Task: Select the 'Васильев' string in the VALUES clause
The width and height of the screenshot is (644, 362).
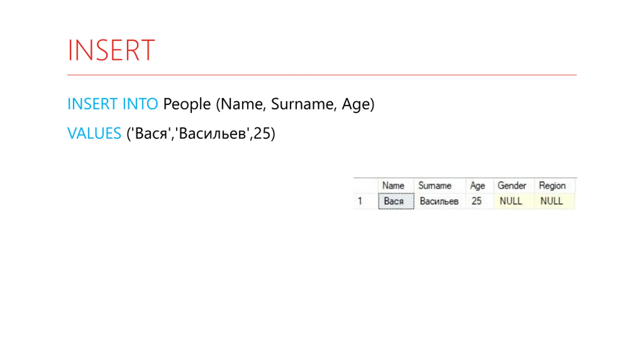Action: pyautogui.click(x=214, y=133)
